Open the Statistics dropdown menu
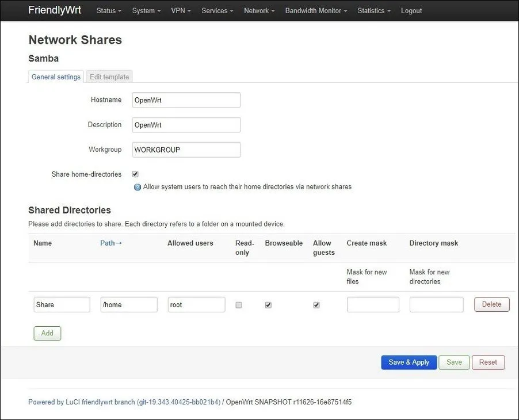 [373, 10]
